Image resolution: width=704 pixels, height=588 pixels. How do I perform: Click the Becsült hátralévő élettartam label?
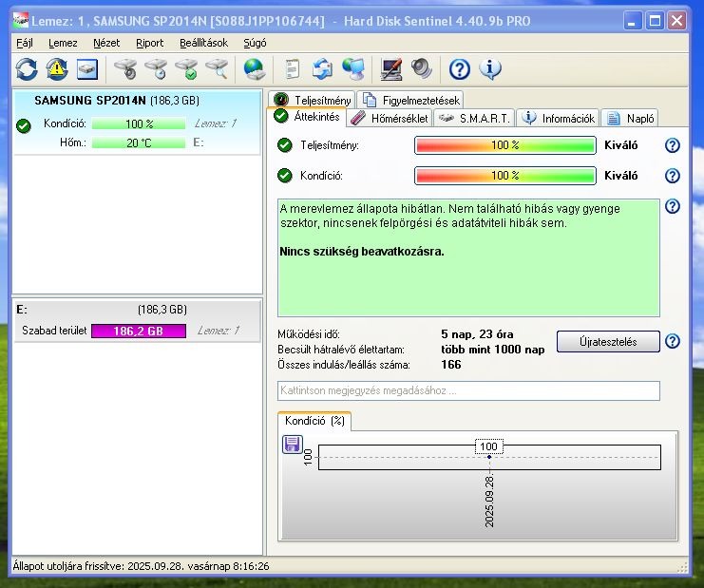[341, 350]
